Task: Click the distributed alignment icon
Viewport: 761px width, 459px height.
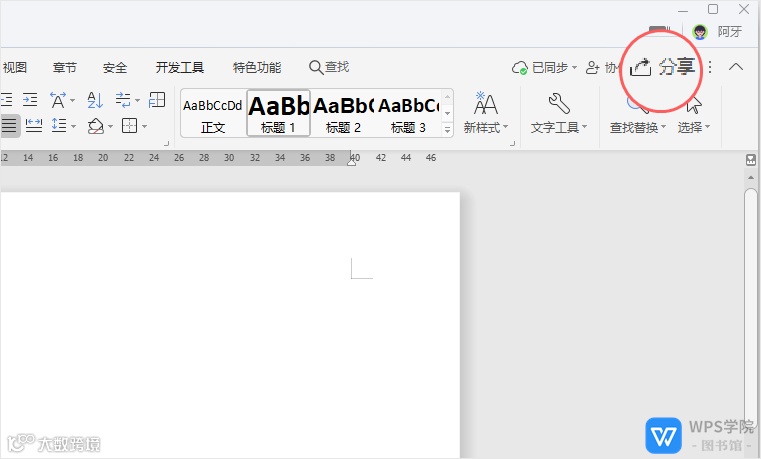Action: pyautogui.click(x=33, y=126)
